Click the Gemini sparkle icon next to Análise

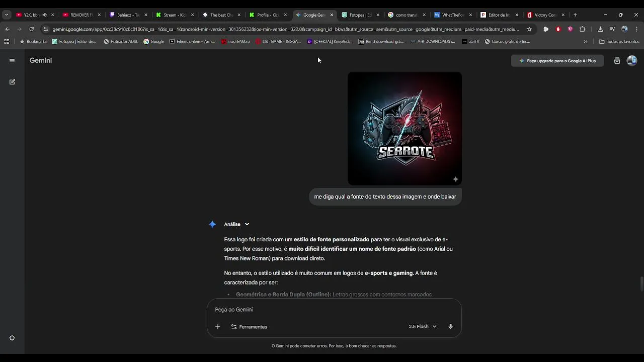(212, 224)
